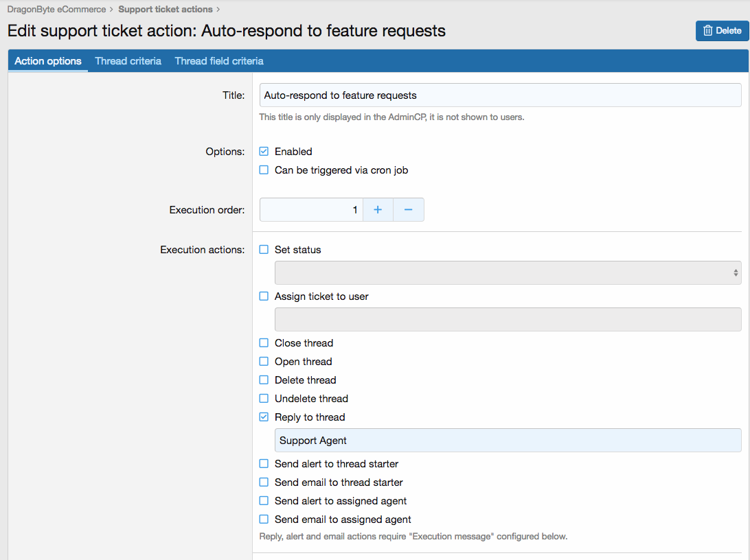Expand the Set status dropdown
This screenshot has width=750, height=560.
point(508,273)
